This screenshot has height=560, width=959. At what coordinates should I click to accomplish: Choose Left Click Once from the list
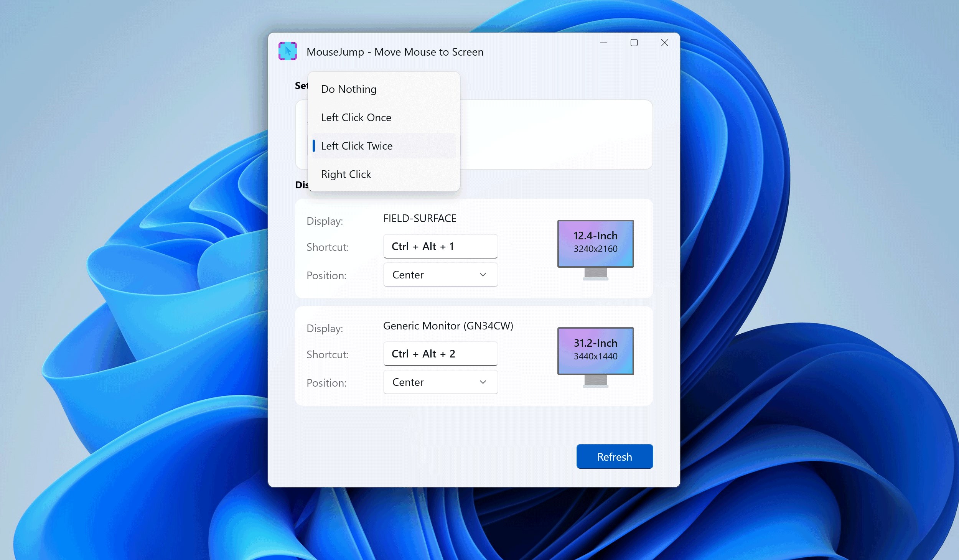coord(356,117)
